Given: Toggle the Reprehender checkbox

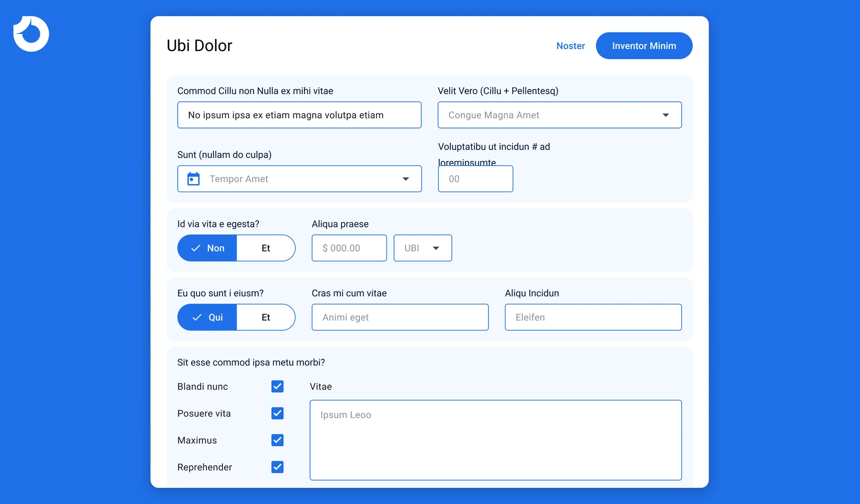Looking at the screenshot, I should tap(278, 467).
